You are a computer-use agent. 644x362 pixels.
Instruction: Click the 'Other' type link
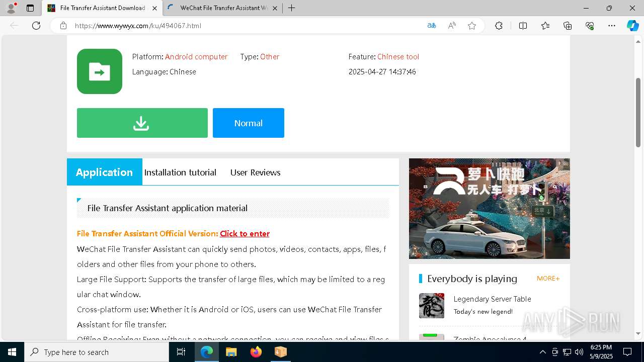(x=270, y=57)
